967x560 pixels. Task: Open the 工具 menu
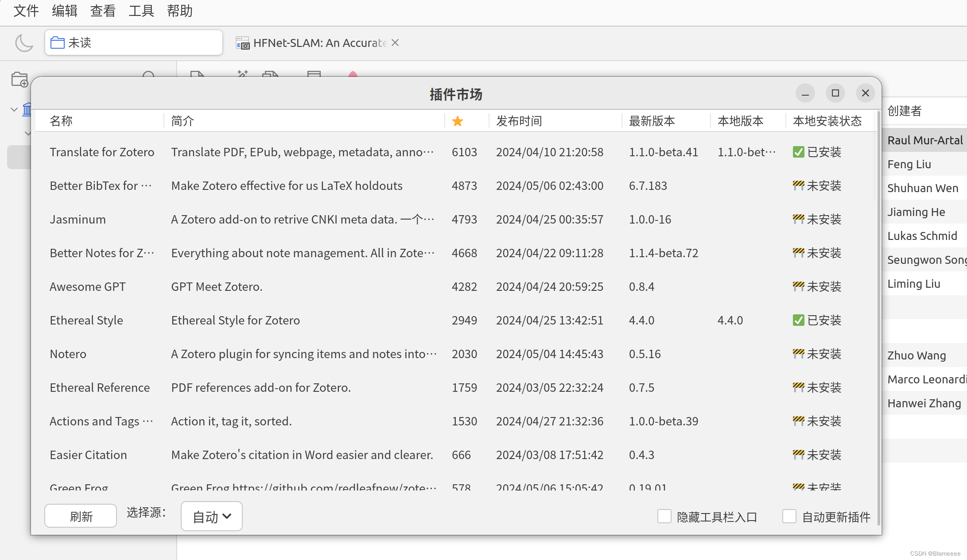141,11
